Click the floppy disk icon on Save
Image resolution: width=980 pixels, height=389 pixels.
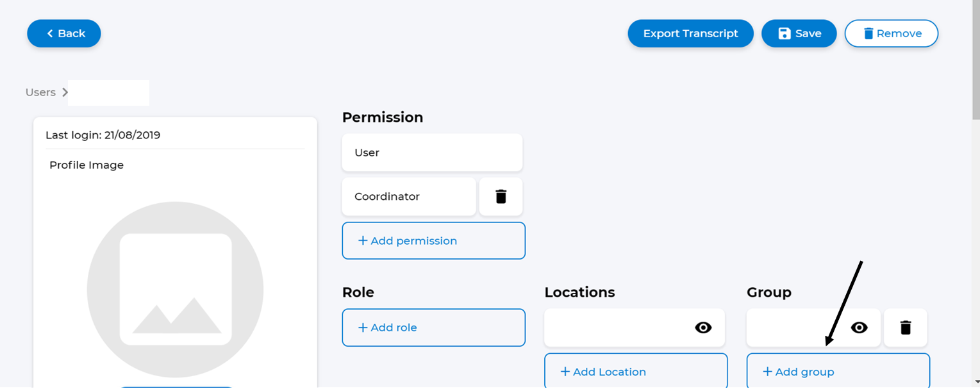[x=785, y=33]
